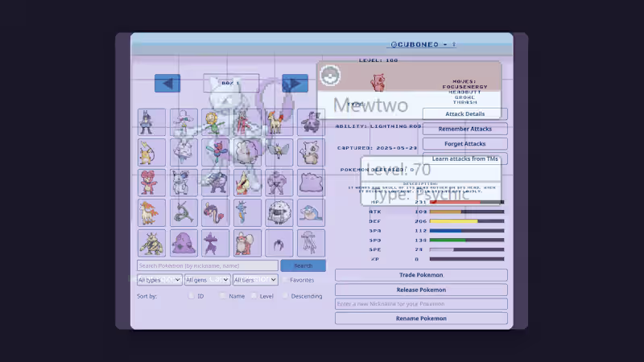Click the Cubone sprite in the details card
Viewport: 644px width, 362px height.
tap(378, 83)
